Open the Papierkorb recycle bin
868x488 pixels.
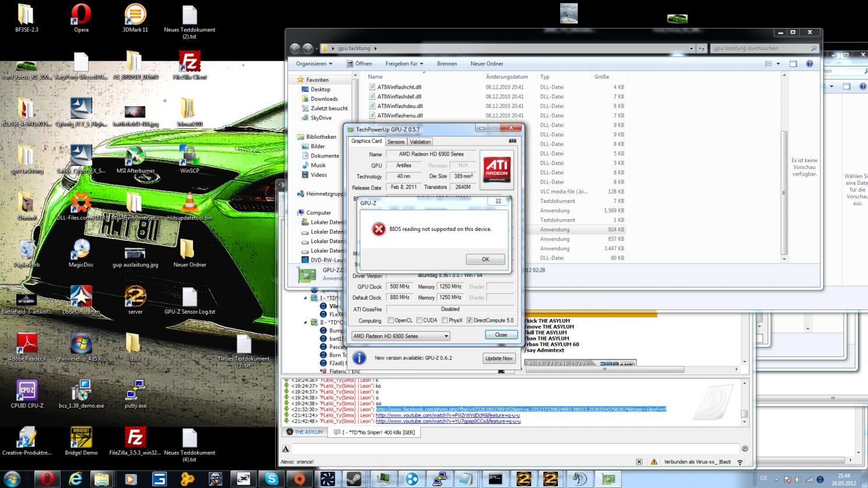(x=27, y=254)
